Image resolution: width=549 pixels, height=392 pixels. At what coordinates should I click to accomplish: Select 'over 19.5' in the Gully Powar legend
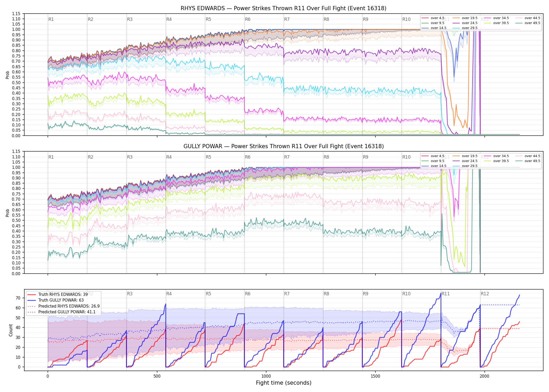coord(465,156)
